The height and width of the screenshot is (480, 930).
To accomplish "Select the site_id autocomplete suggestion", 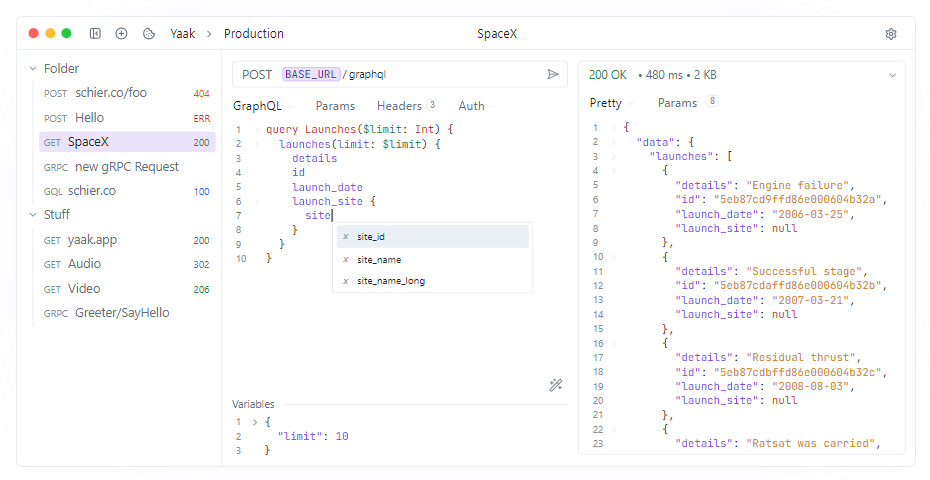I will pos(433,237).
